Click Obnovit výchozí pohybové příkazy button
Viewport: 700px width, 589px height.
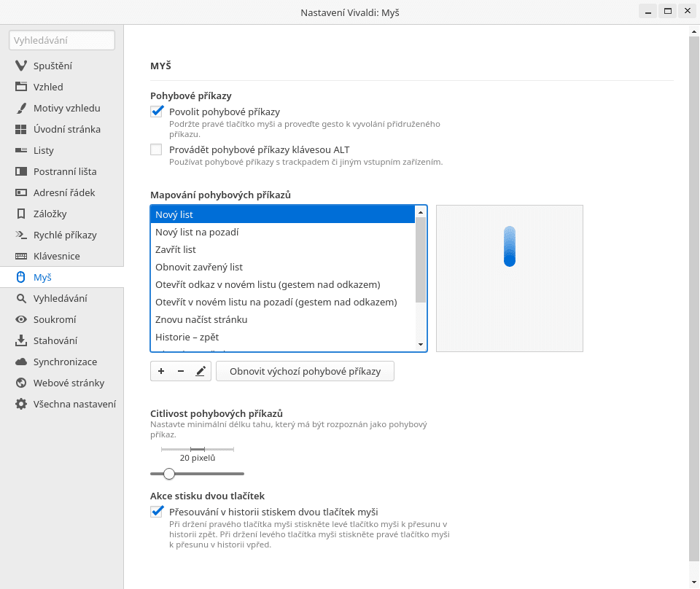tap(305, 371)
